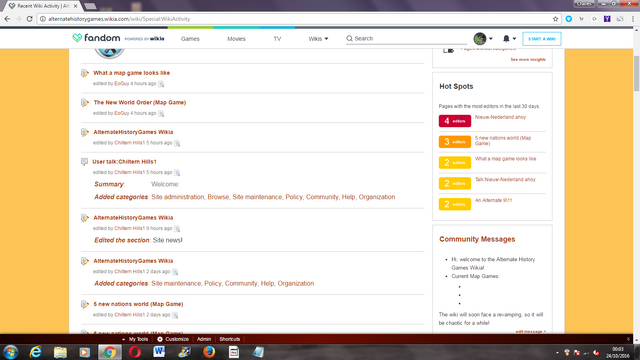Open The New World Order (Map Game) page
The height and width of the screenshot is (360, 640).
pos(140,102)
